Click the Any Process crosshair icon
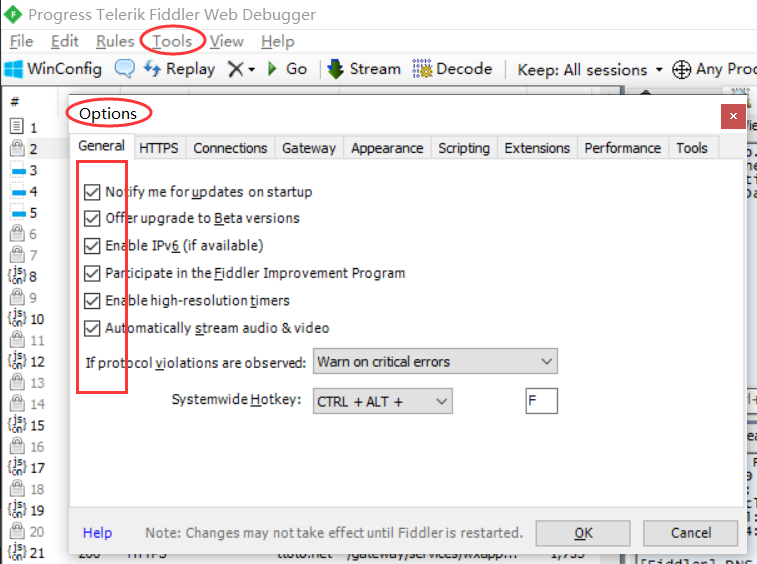 [x=681, y=70]
